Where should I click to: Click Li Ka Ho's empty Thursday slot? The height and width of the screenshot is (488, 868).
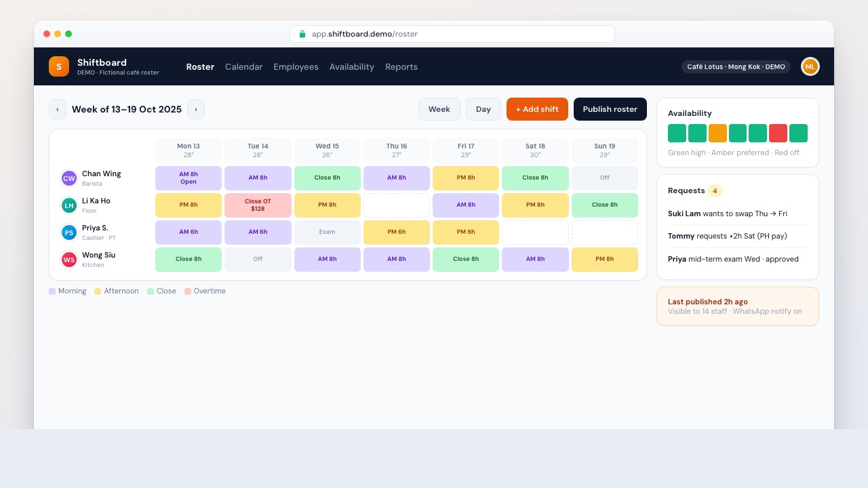[397, 205]
